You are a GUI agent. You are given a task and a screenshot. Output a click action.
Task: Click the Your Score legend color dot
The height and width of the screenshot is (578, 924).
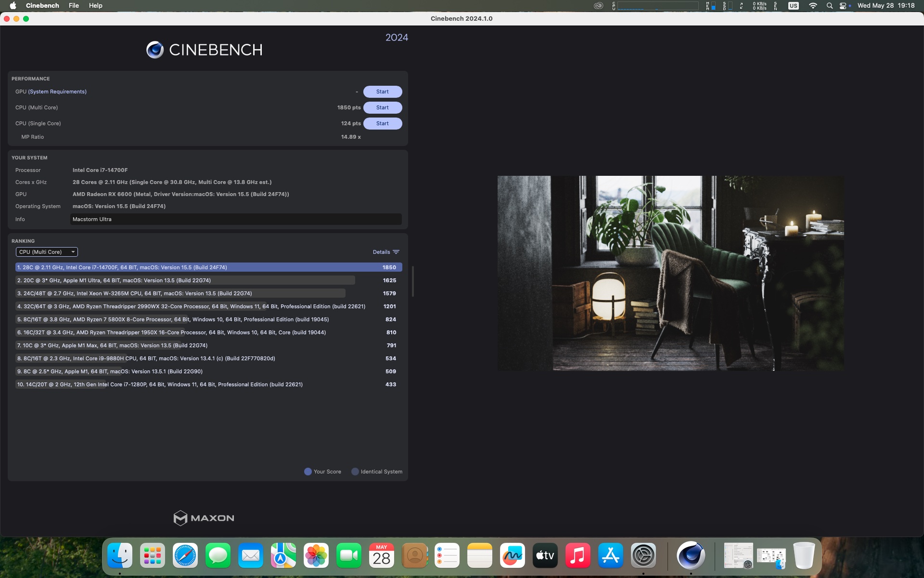pyautogui.click(x=308, y=472)
